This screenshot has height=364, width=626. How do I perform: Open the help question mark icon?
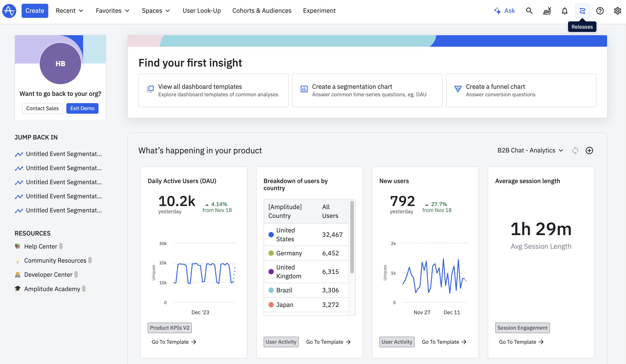click(600, 11)
